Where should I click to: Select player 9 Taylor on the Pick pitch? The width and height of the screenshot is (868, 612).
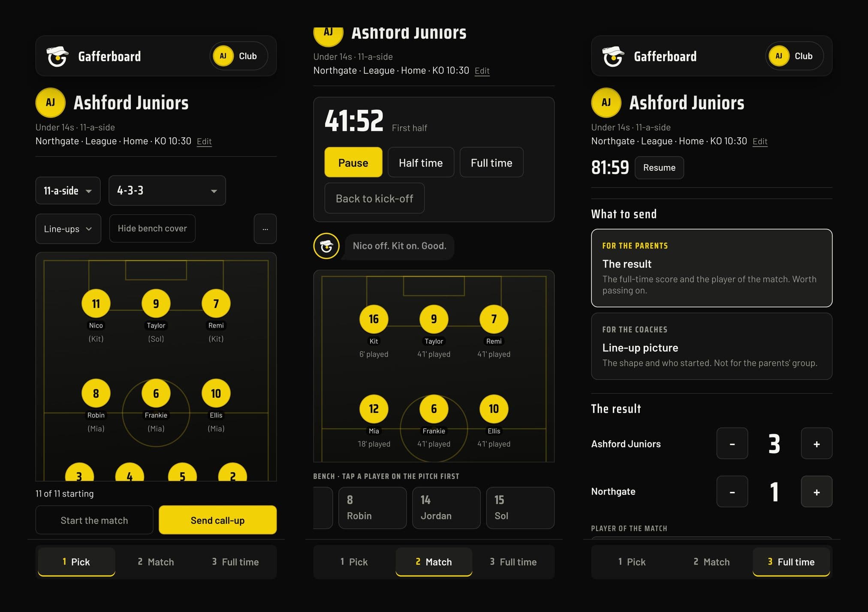click(156, 303)
